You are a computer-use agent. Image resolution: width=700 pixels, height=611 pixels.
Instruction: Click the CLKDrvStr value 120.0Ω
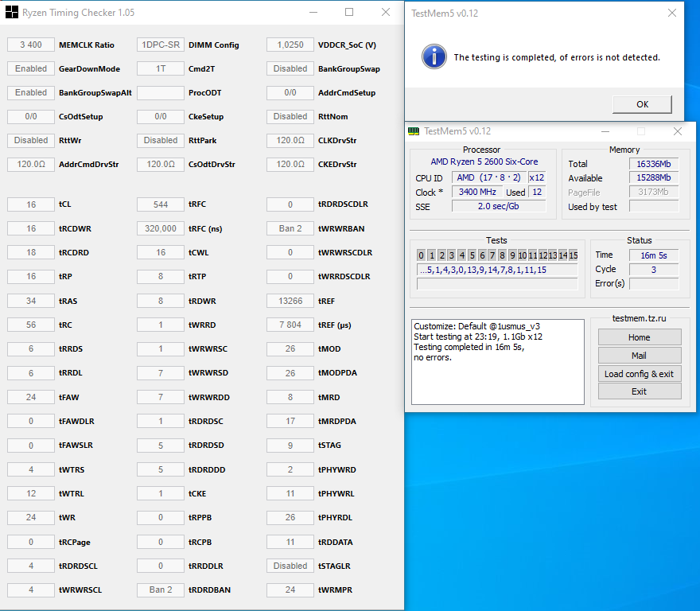290,140
